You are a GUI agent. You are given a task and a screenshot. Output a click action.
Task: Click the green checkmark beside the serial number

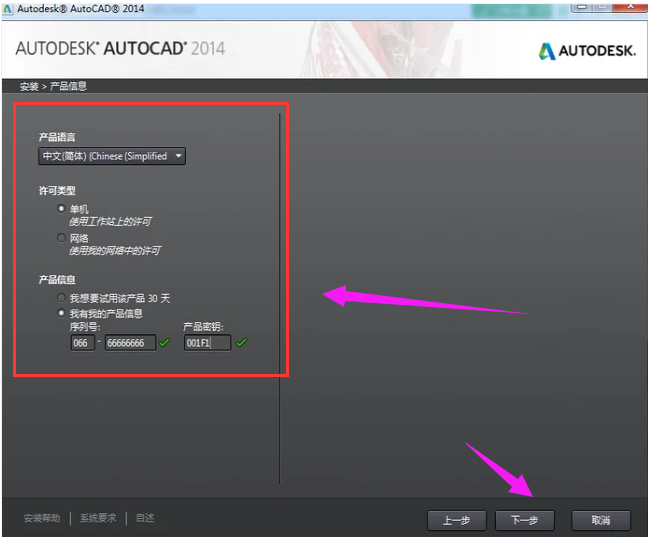pyautogui.click(x=165, y=343)
